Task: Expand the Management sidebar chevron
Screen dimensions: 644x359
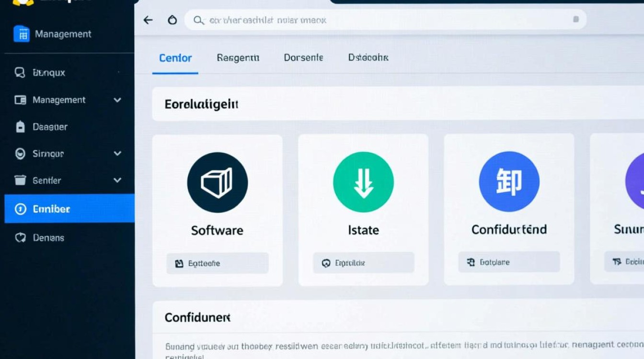Action: (117, 100)
